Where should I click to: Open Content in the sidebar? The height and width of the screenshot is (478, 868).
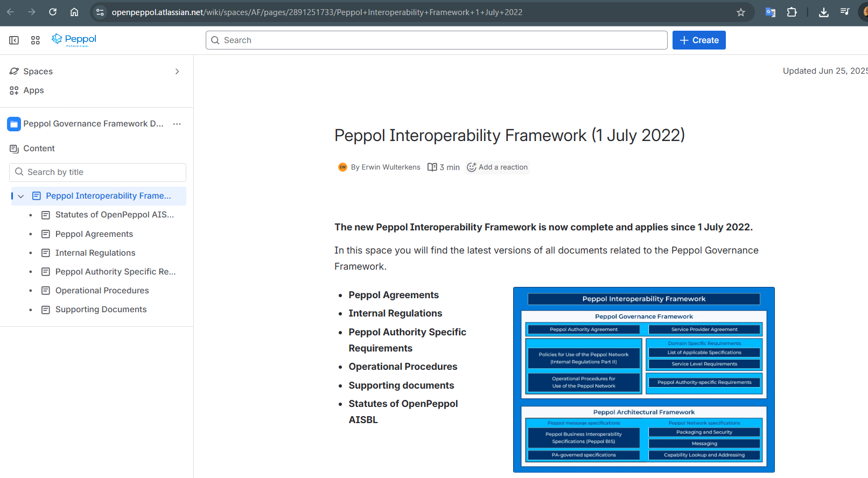coord(39,149)
